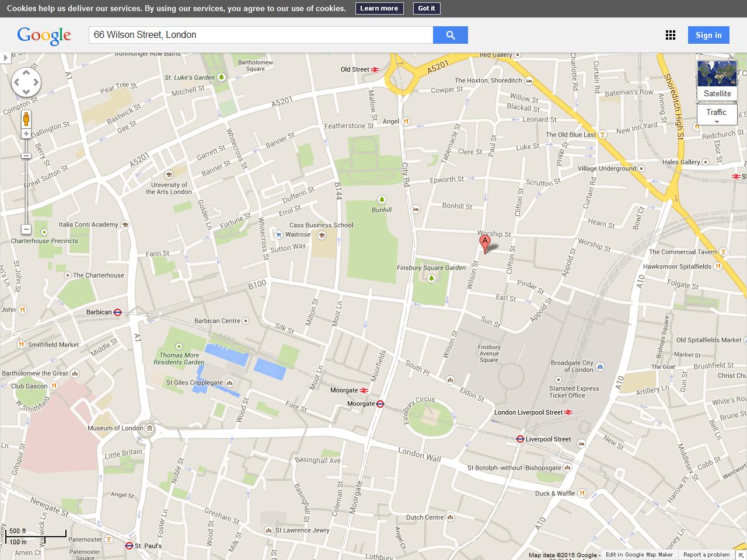Click St Botolph-without-Bishopsgate icon
Screen dimensions: 747x560
568,468
